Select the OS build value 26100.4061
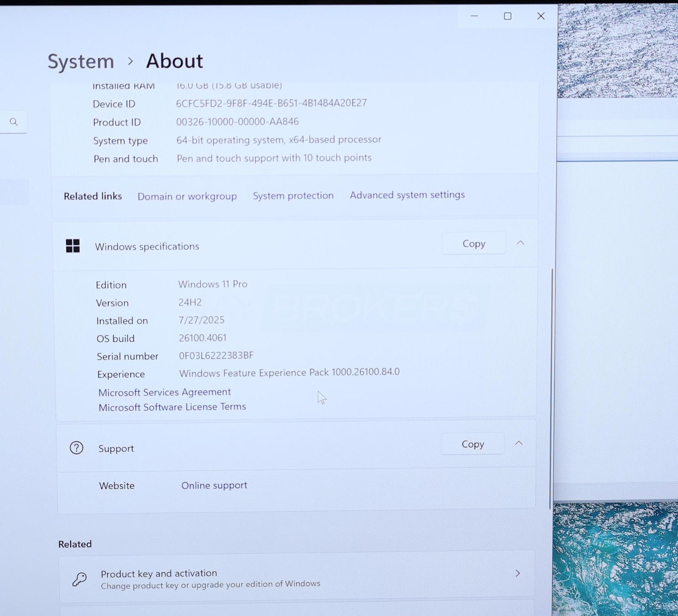The width and height of the screenshot is (678, 616). [x=203, y=338]
